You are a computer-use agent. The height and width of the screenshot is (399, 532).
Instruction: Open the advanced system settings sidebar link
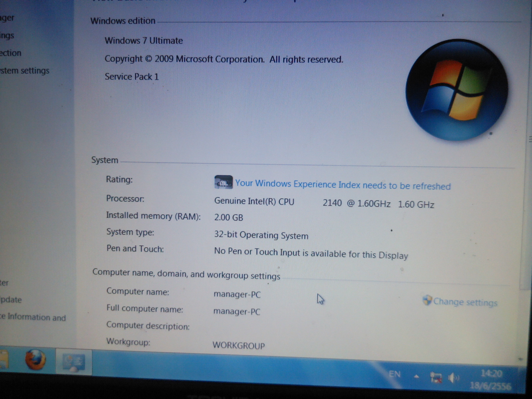click(x=25, y=71)
